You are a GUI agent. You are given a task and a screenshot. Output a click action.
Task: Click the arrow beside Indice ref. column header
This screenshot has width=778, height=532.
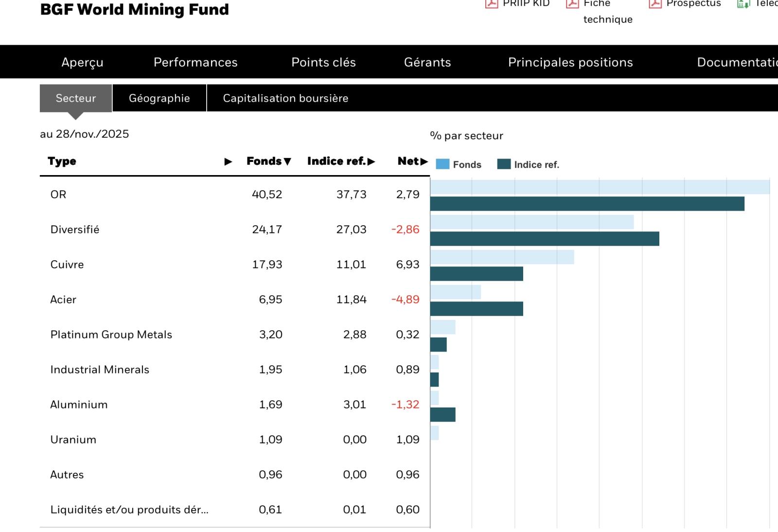point(371,161)
